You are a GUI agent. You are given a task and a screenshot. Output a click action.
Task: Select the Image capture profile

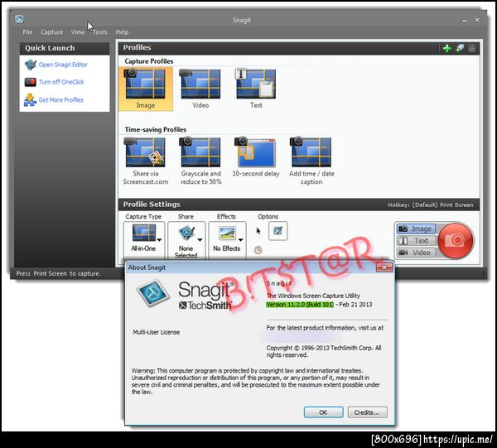[x=146, y=89]
